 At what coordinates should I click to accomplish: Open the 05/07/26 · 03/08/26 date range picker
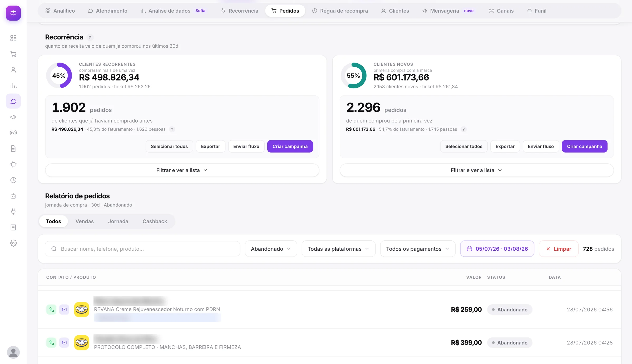click(x=497, y=249)
